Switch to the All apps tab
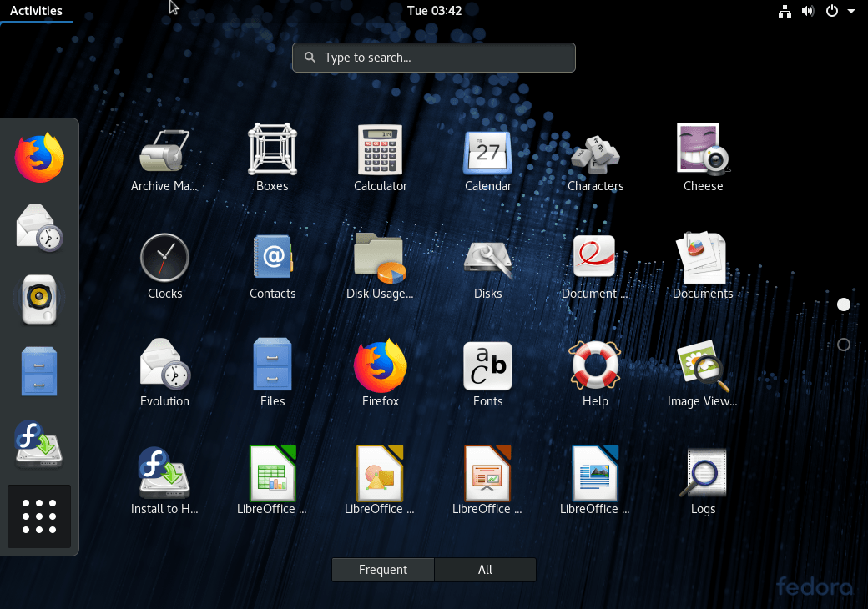The image size is (868, 609). pyautogui.click(x=486, y=570)
